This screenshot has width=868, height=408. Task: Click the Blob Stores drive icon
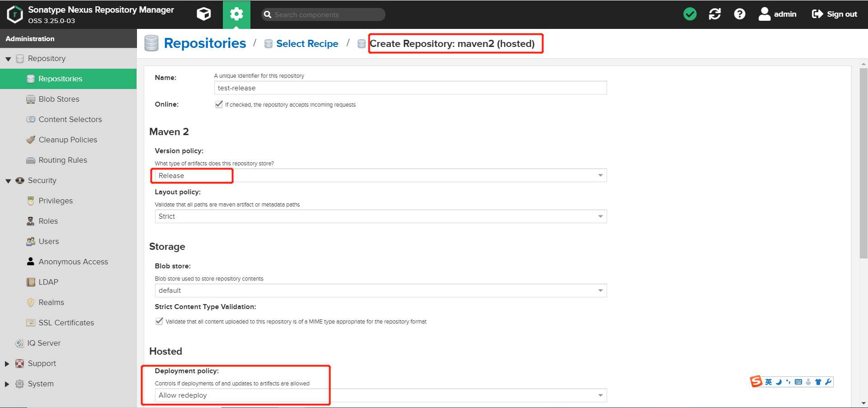click(31, 99)
